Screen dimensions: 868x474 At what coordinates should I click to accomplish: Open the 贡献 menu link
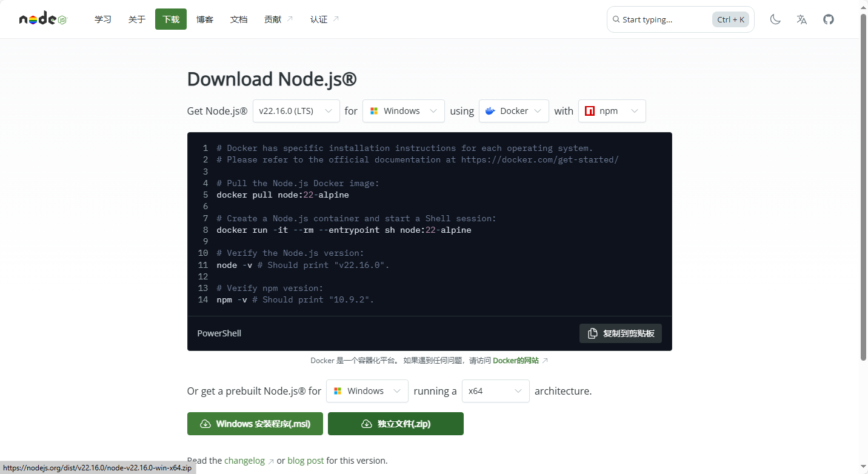point(279,19)
